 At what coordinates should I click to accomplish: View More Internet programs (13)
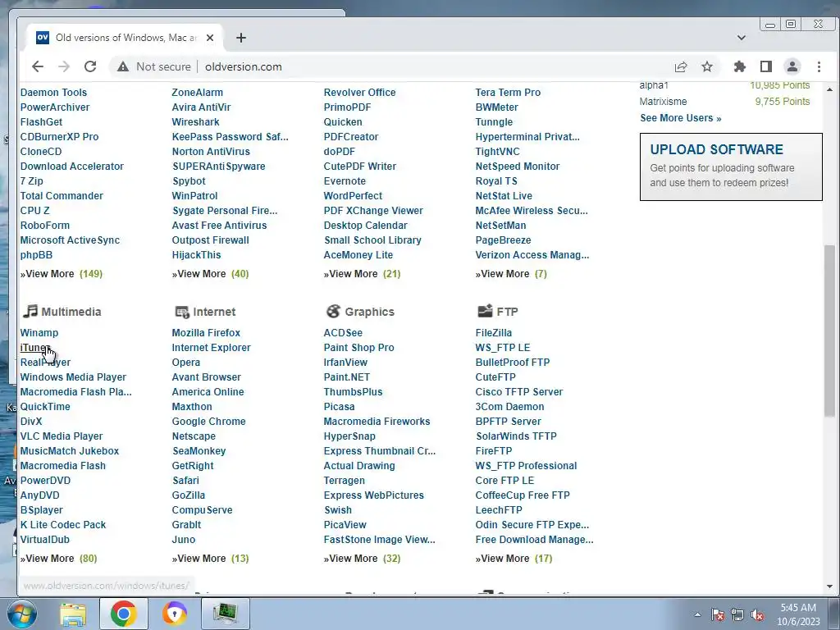[210, 558]
